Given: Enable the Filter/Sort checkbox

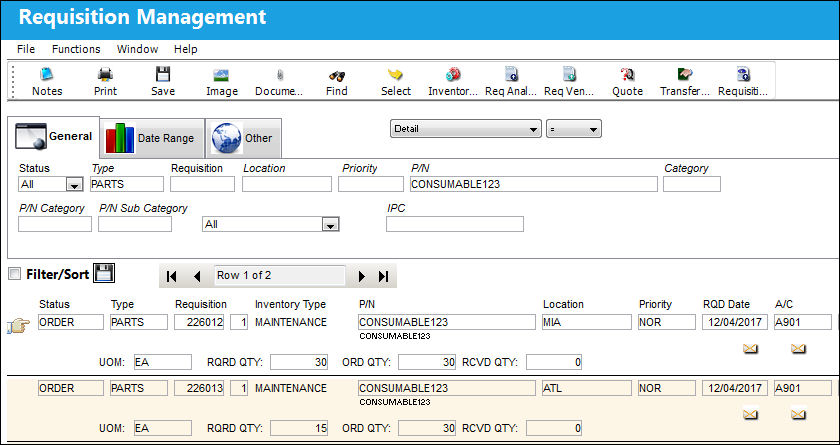Looking at the screenshot, I should point(15,274).
